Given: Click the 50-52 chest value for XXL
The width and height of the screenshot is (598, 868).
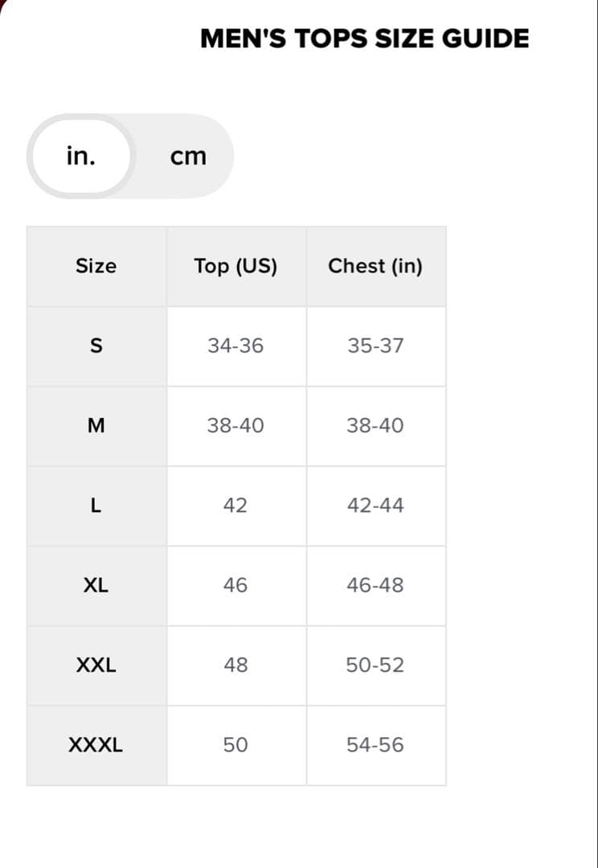Looking at the screenshot, I should point(375,665).
